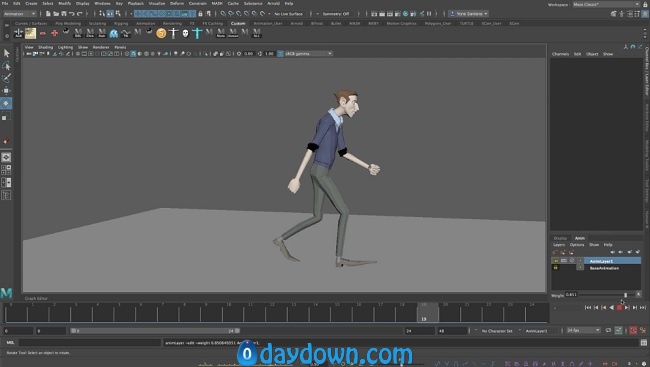The width and height of the screenshot is (650, 367).
Task: Open the Playback menu
Action: 136,3
